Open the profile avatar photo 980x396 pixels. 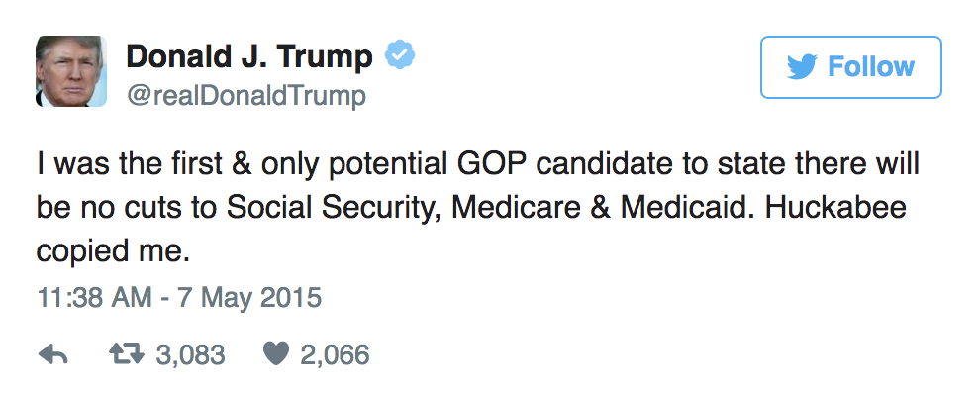pyautogui.click(x=71, y=71)
